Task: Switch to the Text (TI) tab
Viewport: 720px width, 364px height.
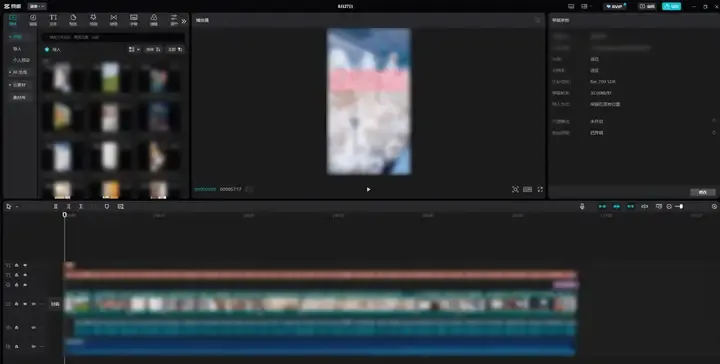Action: point(53,20)
